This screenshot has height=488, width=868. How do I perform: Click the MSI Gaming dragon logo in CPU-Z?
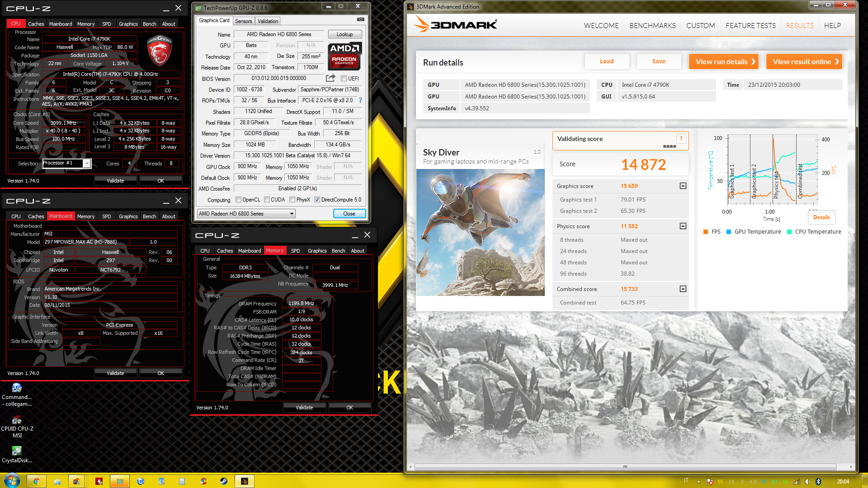[159, 51]
